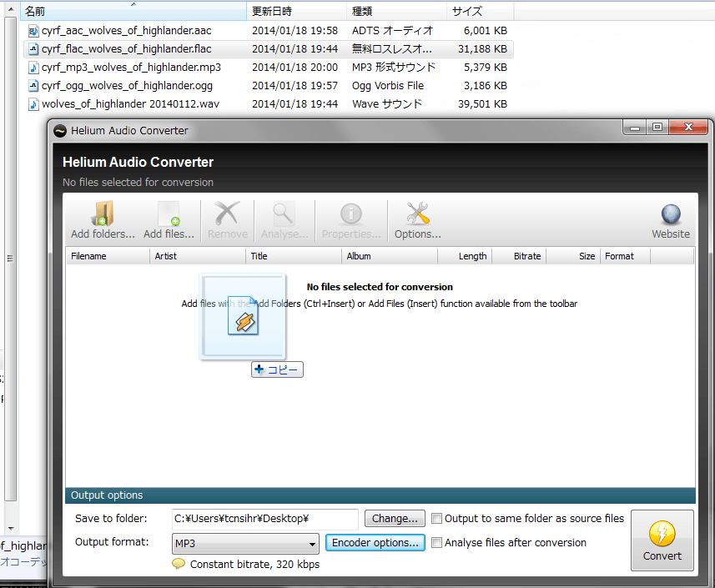715x588 pixels.
Task: Select the cyrf_ogg_wolves_of_highlander.ogg file icon
Action: (33, 86)
